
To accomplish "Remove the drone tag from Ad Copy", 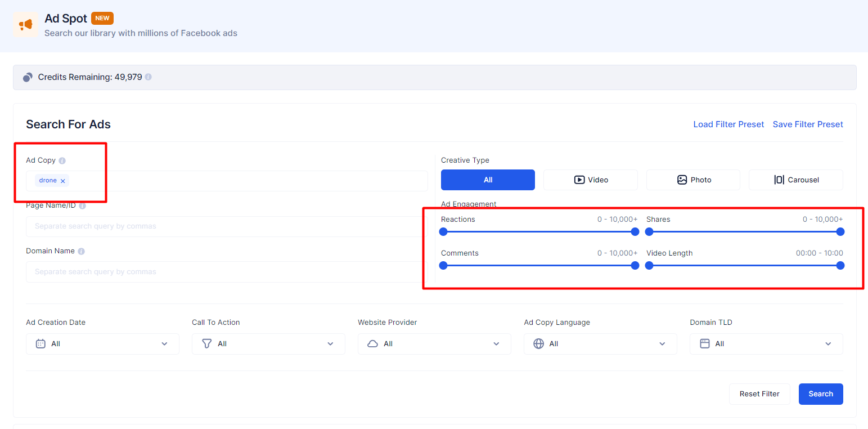I will point(62,180).
